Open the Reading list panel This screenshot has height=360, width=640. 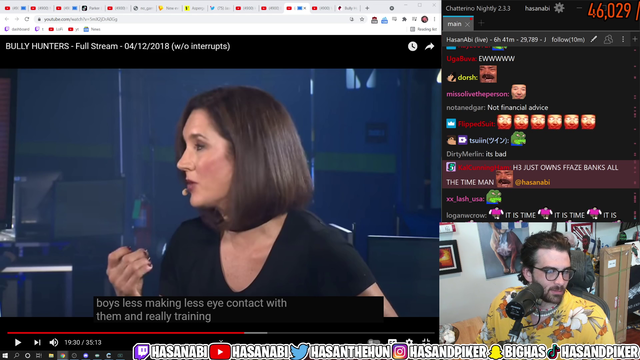point(423,29)
